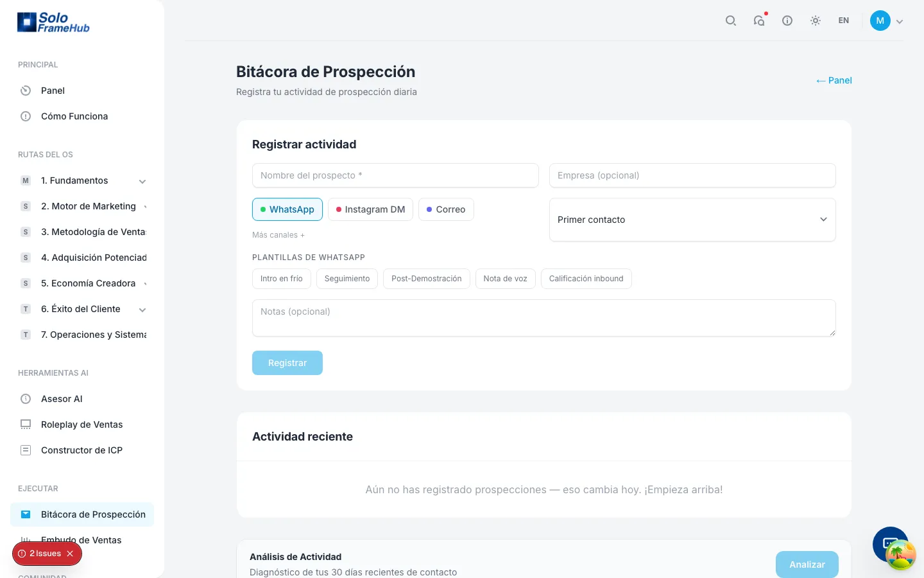924x578 pixels.
Task: Open the Primer contacto dropdown
Action: (x=692, y=220)
